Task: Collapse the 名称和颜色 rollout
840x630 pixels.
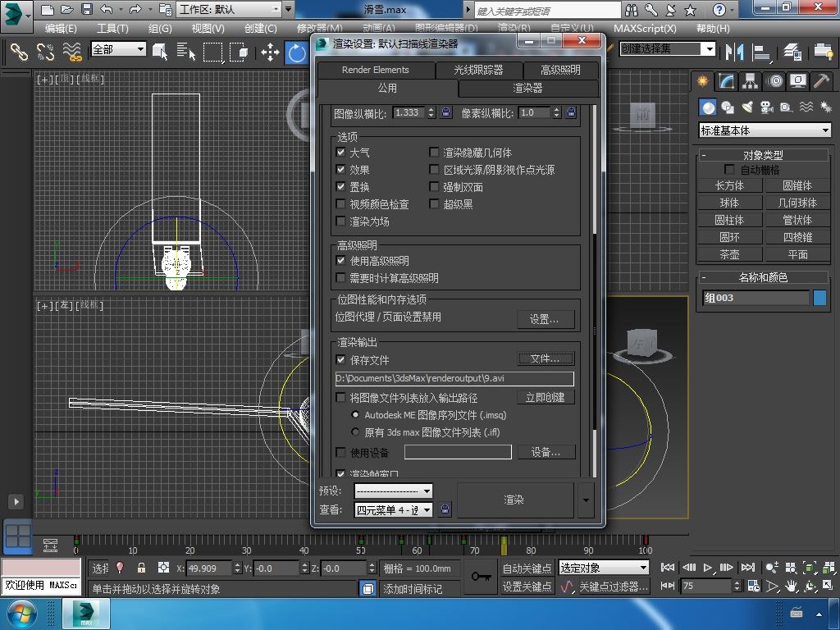Action: [x=763, y=277]
